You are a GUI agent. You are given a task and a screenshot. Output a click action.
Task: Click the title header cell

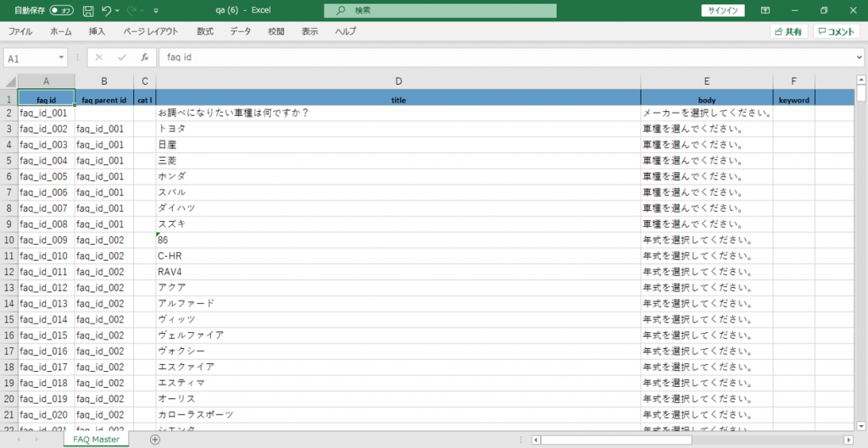click(398, 97)
